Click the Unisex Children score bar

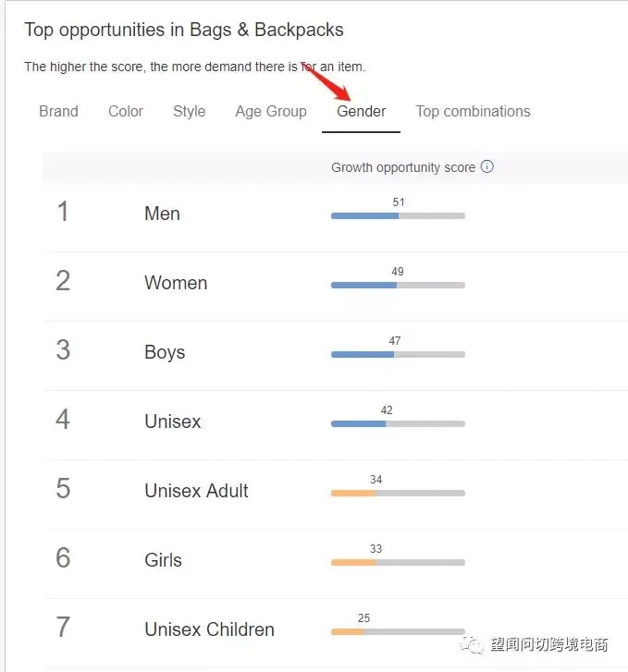398,631
